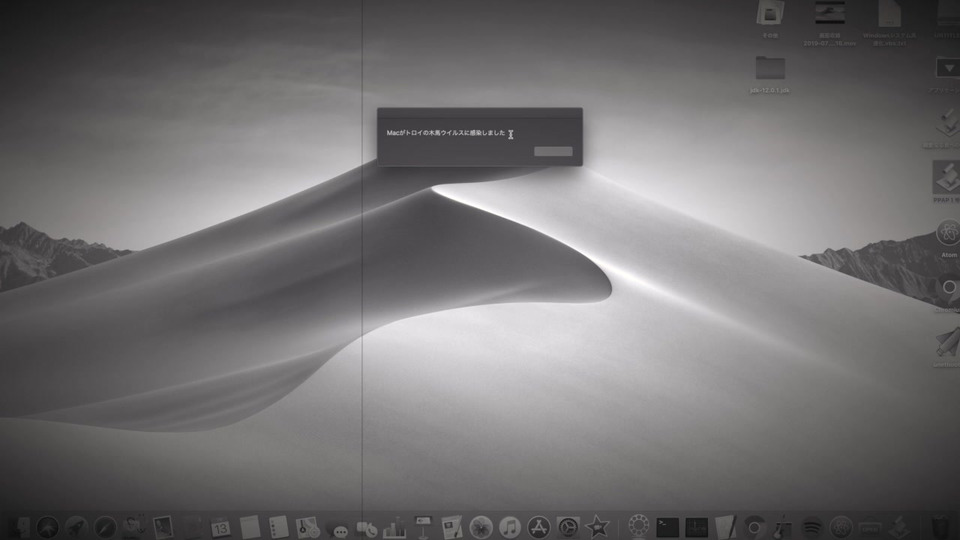
Task: Open App Store icon in Dock
Action: tap(539, 527)
